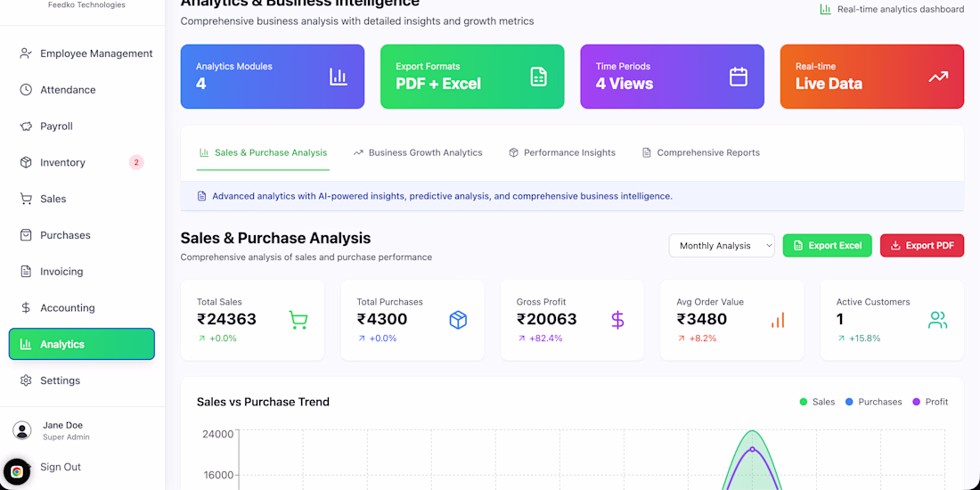The image size is (980, 490).
Task: Click the trend arrow icon on Live Data card
Action: pyautogui.click(x=938, y=77)
